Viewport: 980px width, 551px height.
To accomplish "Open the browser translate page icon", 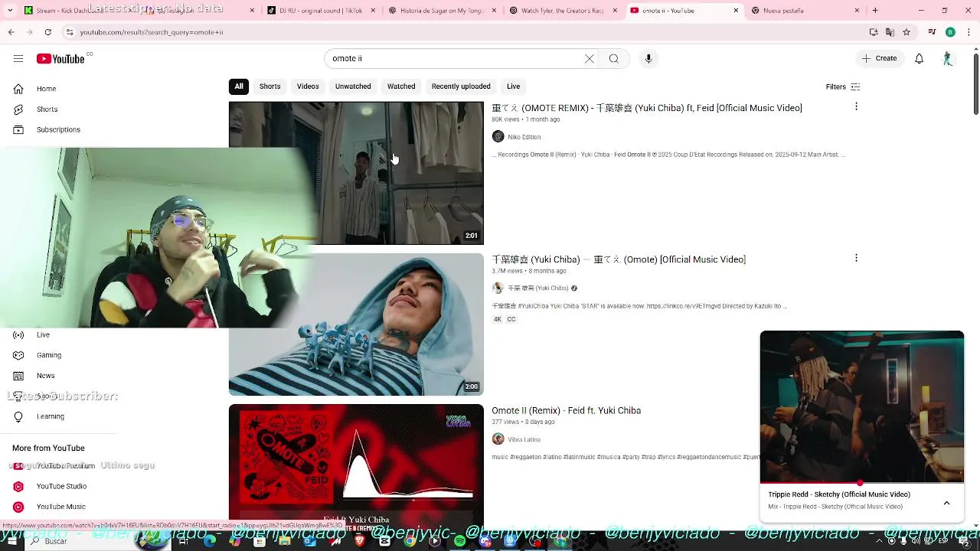I will [x=890, y=32].
